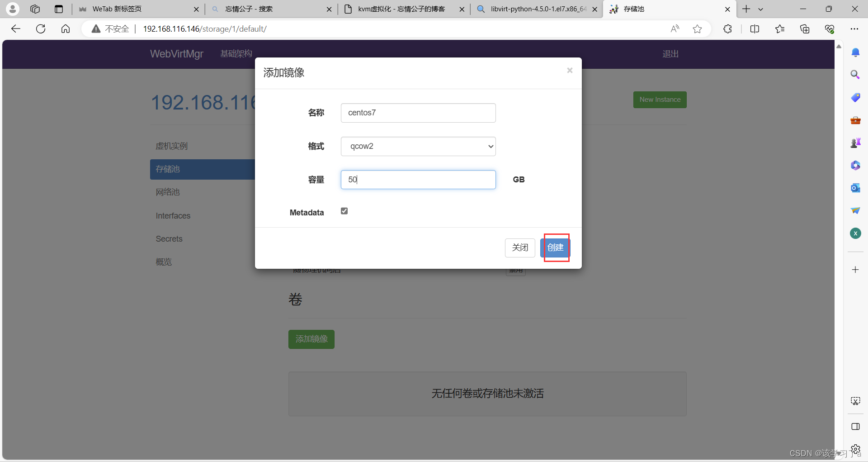Viewport: 868px width, 462px height.
Task: Open the browser essentials heart icon
Action: (830, 29)
